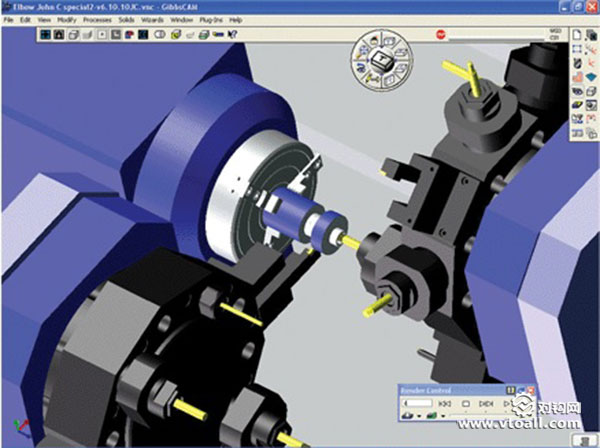This screenshot has height=448, width=600.
Task: Click the white square with center dot icon
Action: pyautogui.click(x=102, y=35)
